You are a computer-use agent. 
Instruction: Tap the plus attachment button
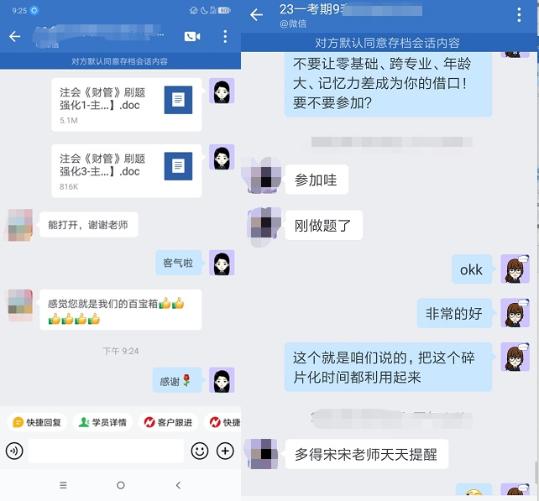[x=225, y=451]
